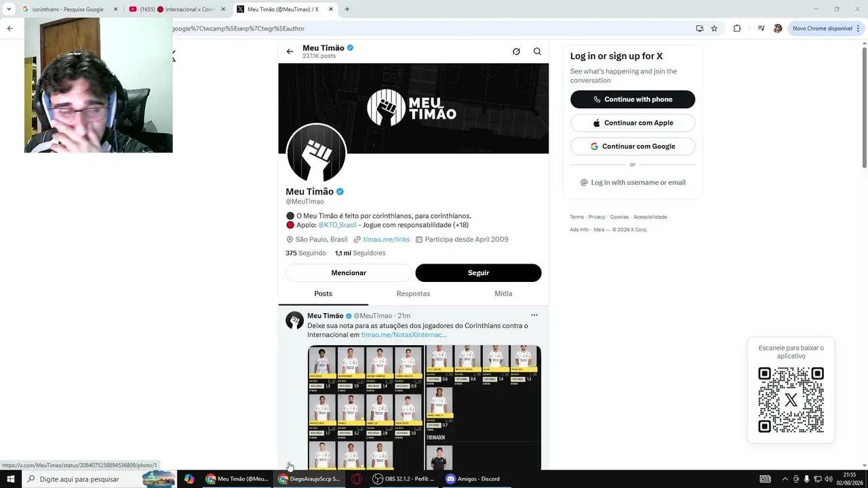The width and height of the screenshot is (868, 488).
Task: Close the Meu Timão X tab
Action: [x=331, y=9]
